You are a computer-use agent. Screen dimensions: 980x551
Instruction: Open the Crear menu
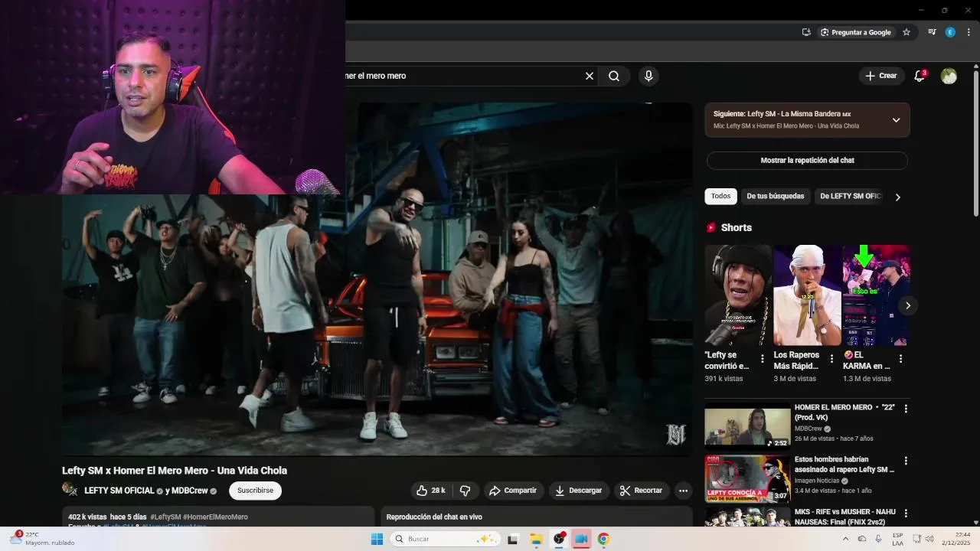pos(881,76)
